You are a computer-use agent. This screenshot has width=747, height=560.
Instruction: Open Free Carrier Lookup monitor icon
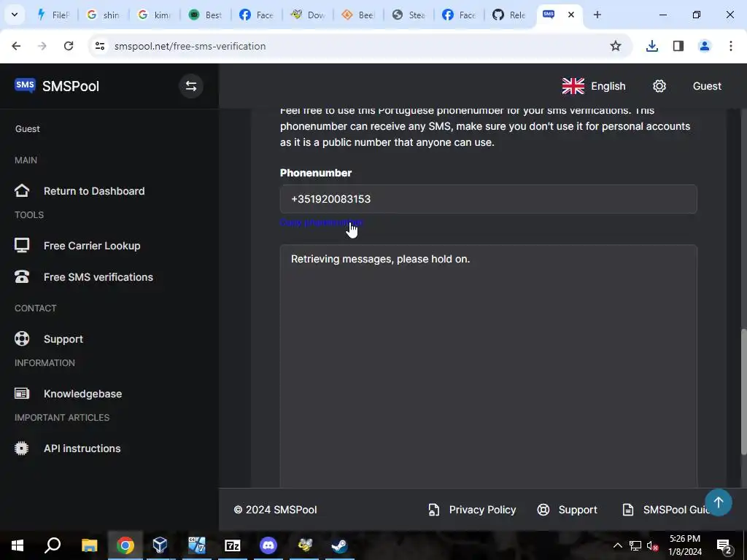[22, 246]
